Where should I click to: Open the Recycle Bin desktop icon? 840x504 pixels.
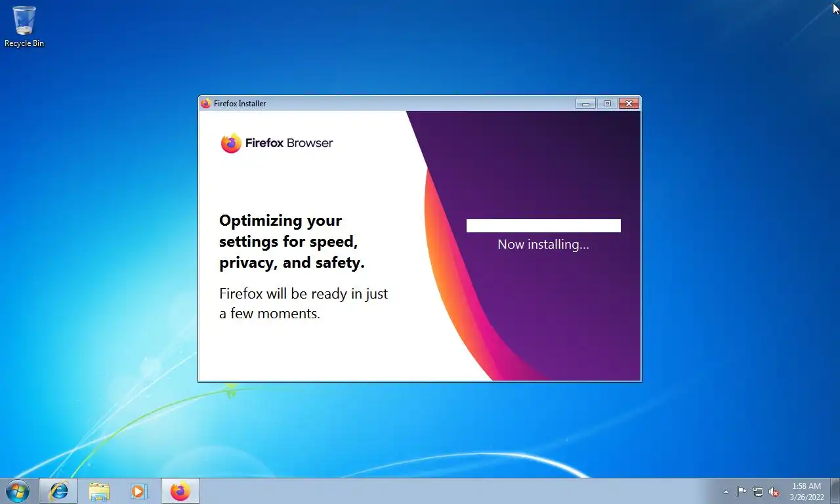tap(24, 26)
